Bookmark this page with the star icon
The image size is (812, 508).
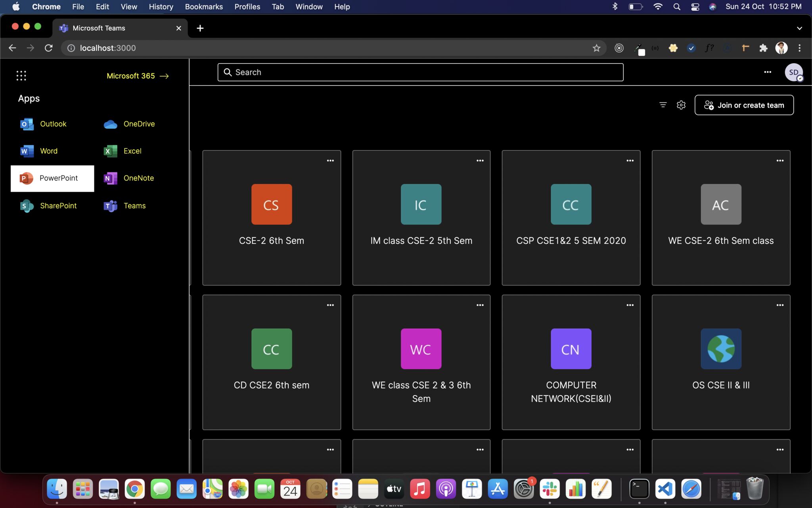point(596,48)
